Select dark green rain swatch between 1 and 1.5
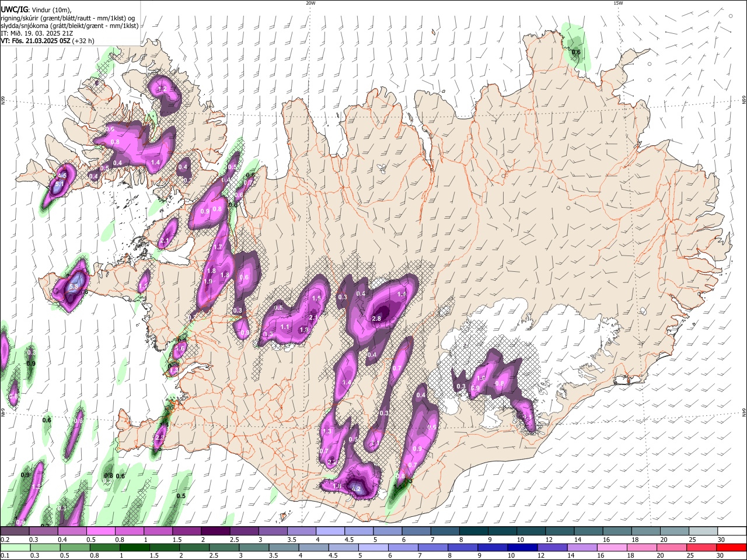This screenshot has width=747, height=560. click(x=134, y=548)
